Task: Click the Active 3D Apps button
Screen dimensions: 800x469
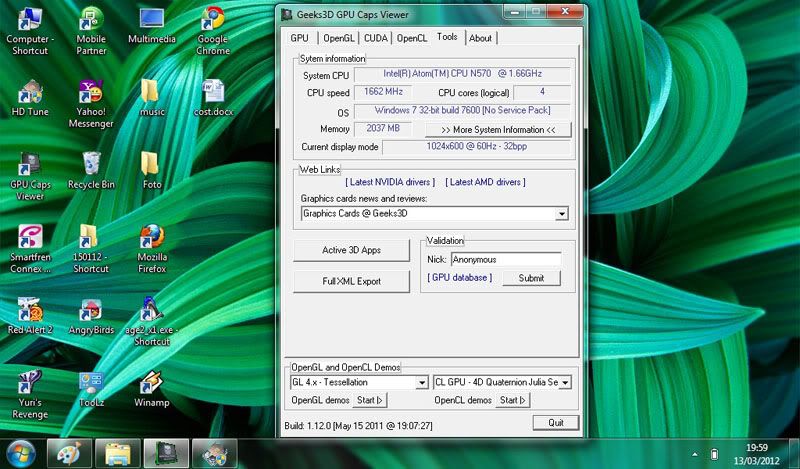Action: 352,250
